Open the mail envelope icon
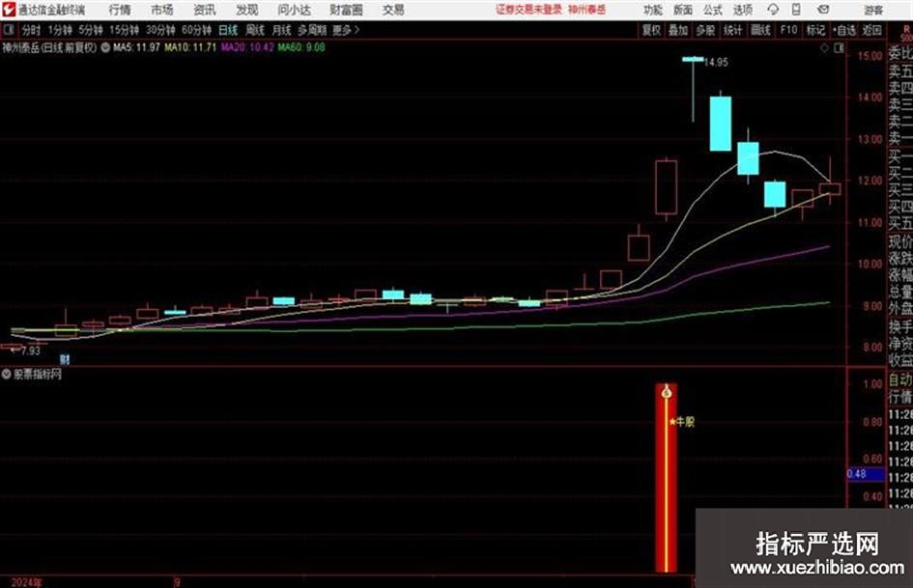 pyautogui.click(x=823, y=10)
